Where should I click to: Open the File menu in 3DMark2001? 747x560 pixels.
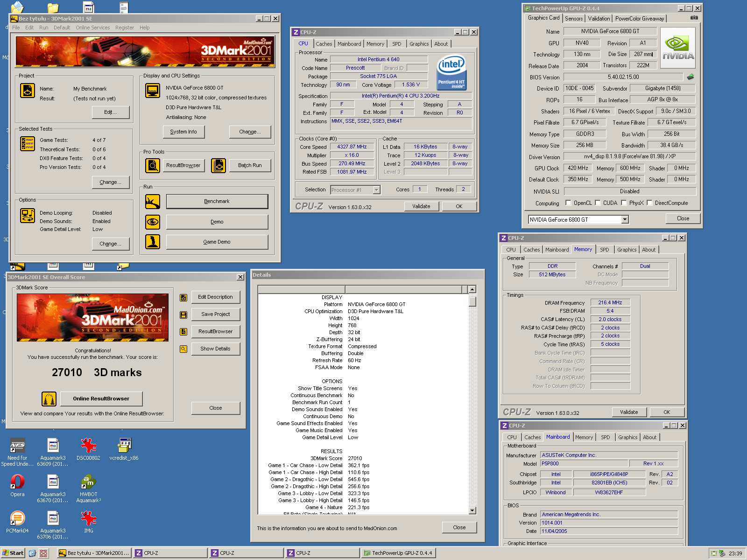click(16, 28)
